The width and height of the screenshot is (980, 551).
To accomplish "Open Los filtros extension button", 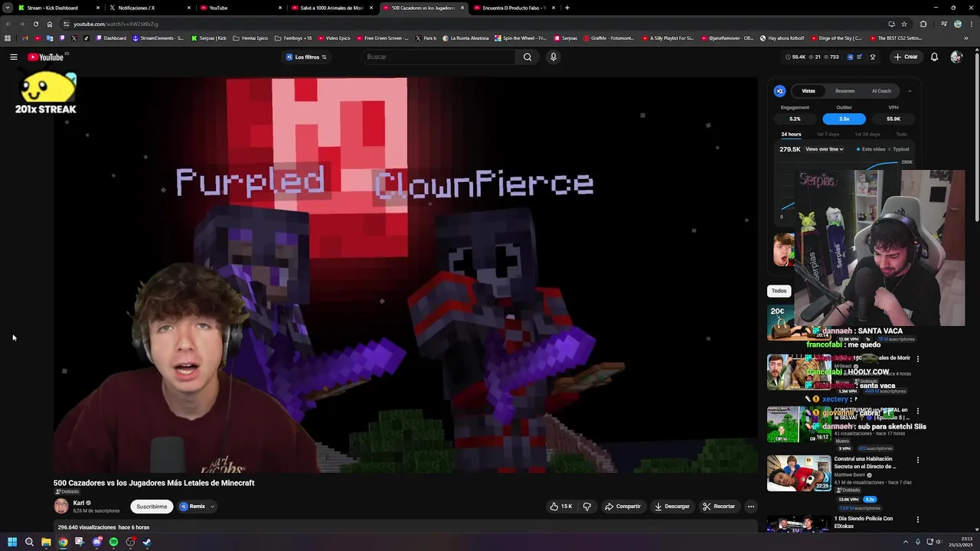I will [x=306, y=57].
